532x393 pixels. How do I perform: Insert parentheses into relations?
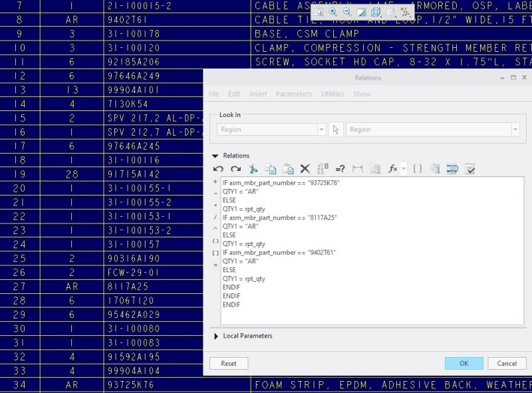point(215,241)
